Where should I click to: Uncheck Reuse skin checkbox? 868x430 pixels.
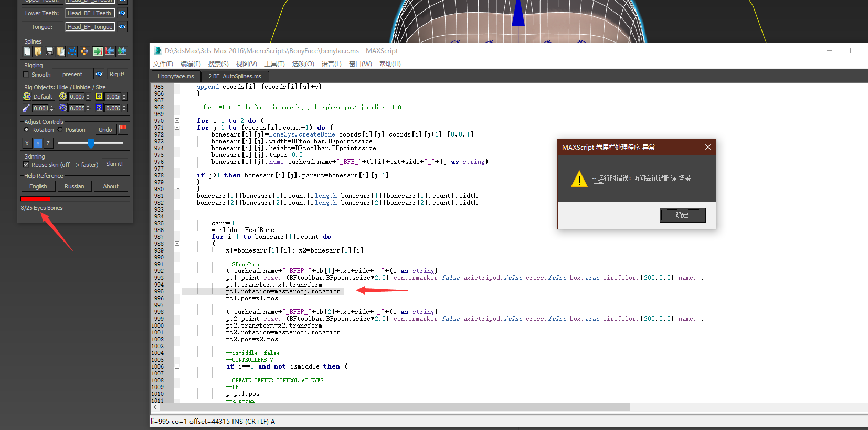(26, 165)
